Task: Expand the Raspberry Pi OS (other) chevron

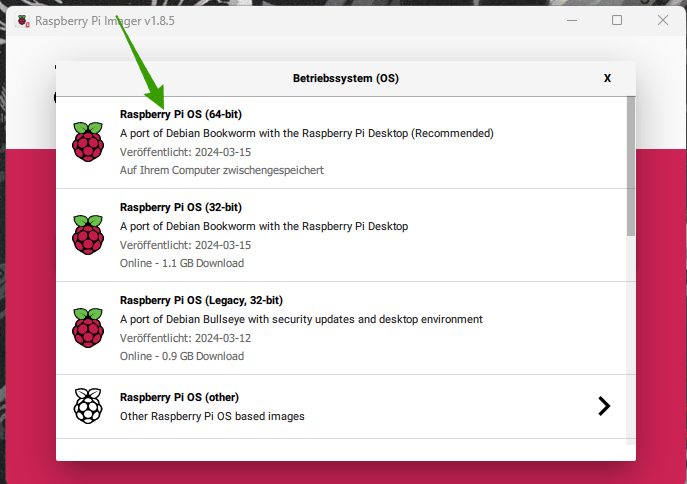Action: click(x=604, y=406)
